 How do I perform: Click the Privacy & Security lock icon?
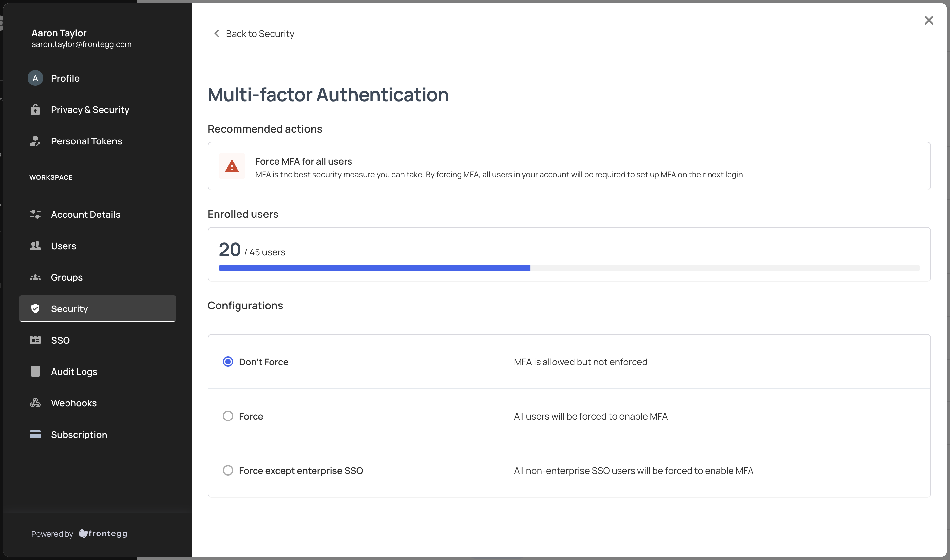35,110
